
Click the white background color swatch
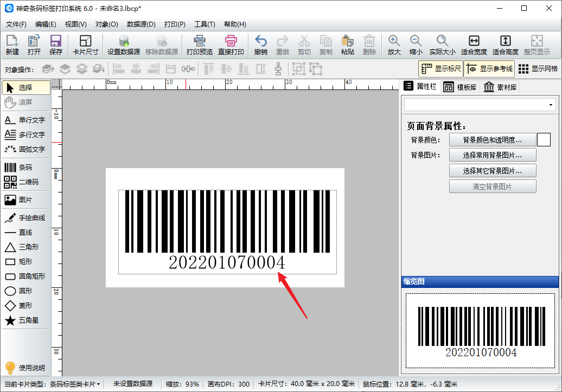(544, 140)
